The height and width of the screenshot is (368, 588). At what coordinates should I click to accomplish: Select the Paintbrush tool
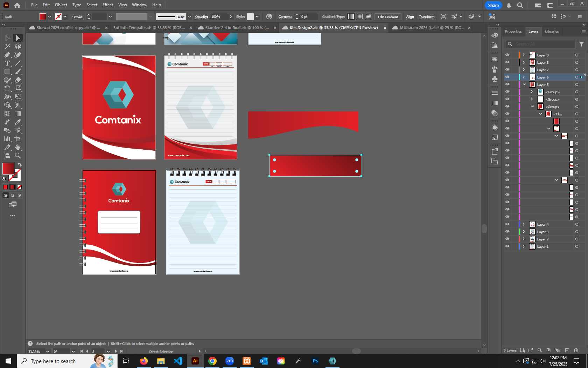pyautogui.click(x=18, y=71)
